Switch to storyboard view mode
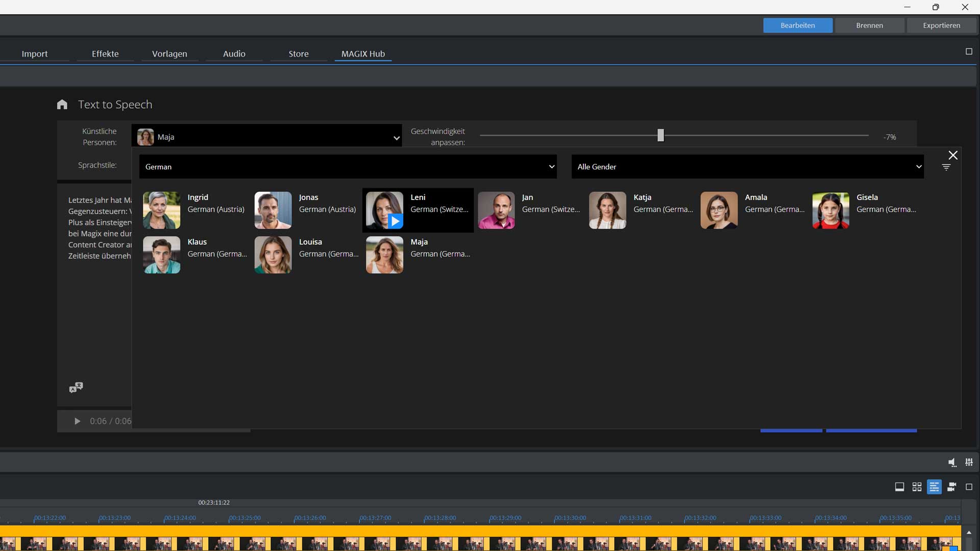The image size is (980, 551). click(899, 487)
